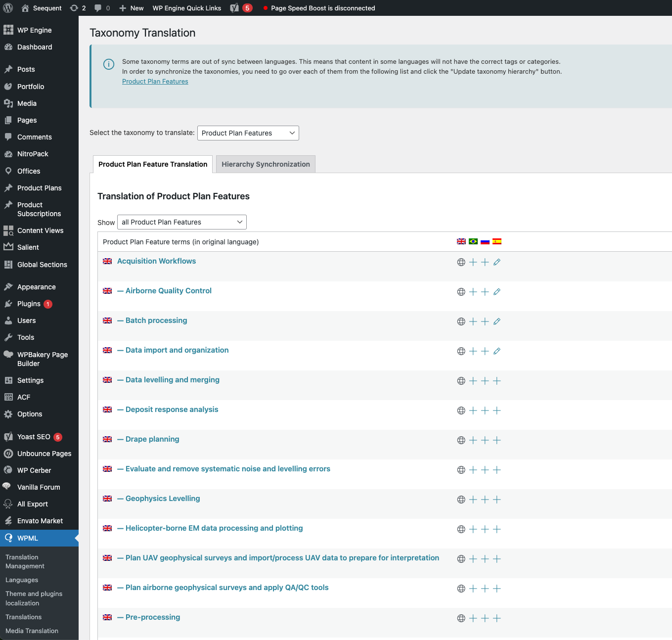672x640 pixels.
Task: Expand the Show all Product Plan Features filter
Action: [181, 222]
